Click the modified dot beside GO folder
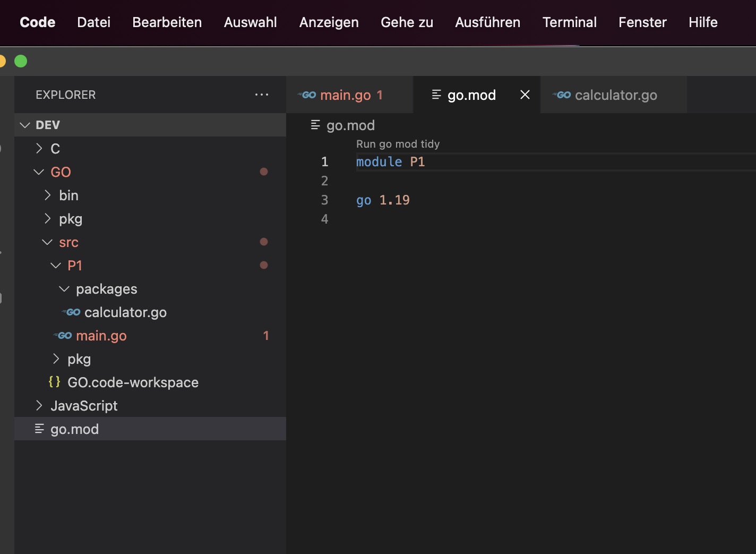 264,172
